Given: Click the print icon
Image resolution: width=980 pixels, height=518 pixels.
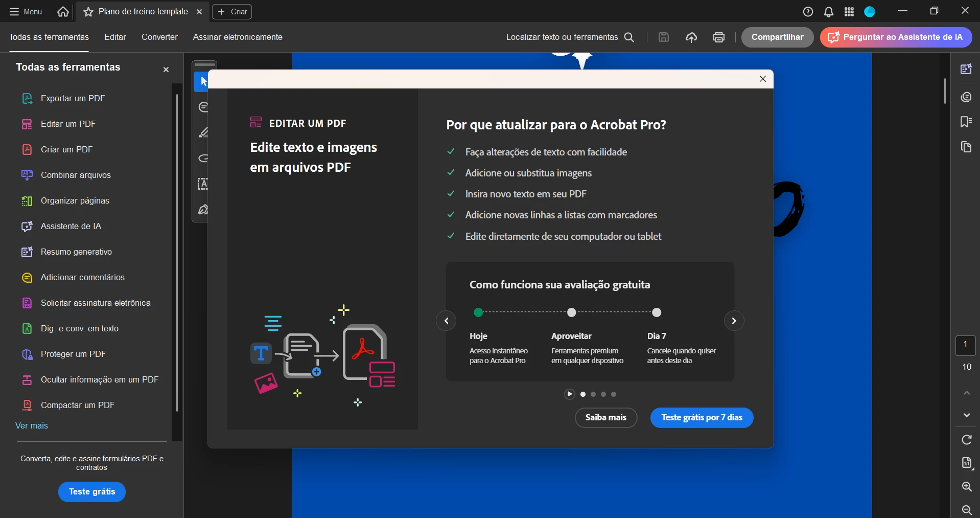Looking at the screenshot, I should pyautogui.click(x=719, y=37).
